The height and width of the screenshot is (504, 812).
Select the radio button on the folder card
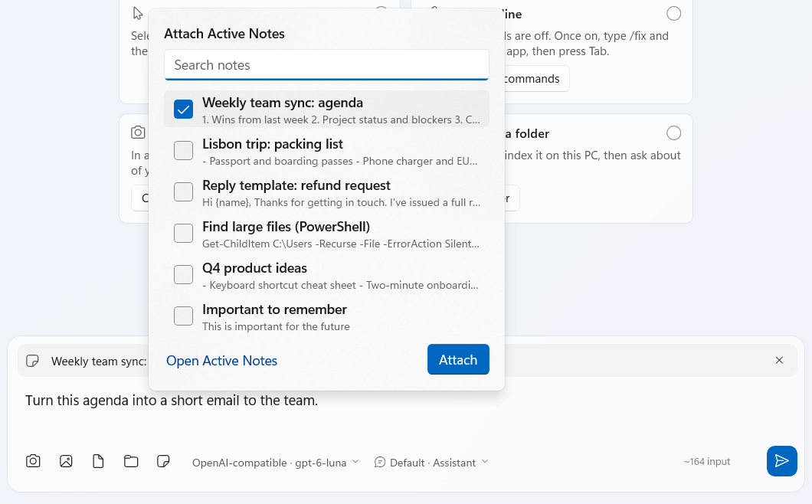coord(674,133)
